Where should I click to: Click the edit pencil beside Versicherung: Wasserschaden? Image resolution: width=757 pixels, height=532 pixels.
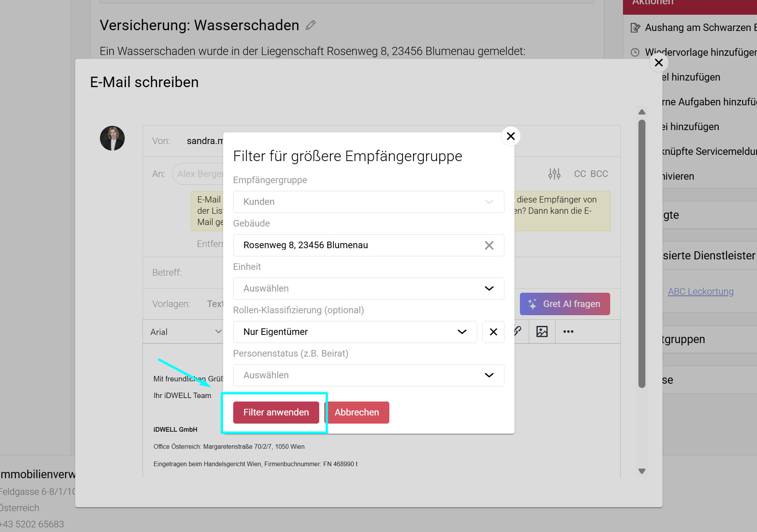pyautogui.click(x=310, y=26)
